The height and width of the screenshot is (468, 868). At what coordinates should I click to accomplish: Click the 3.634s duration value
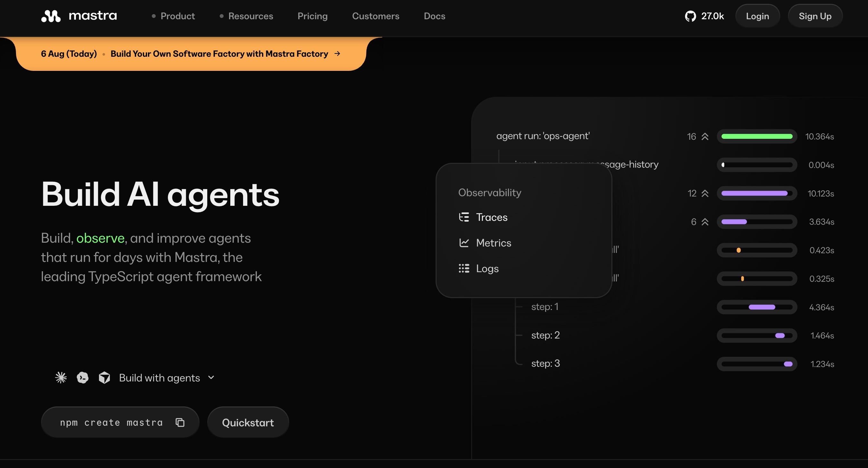pyautogui.click(x=822, y=222)
